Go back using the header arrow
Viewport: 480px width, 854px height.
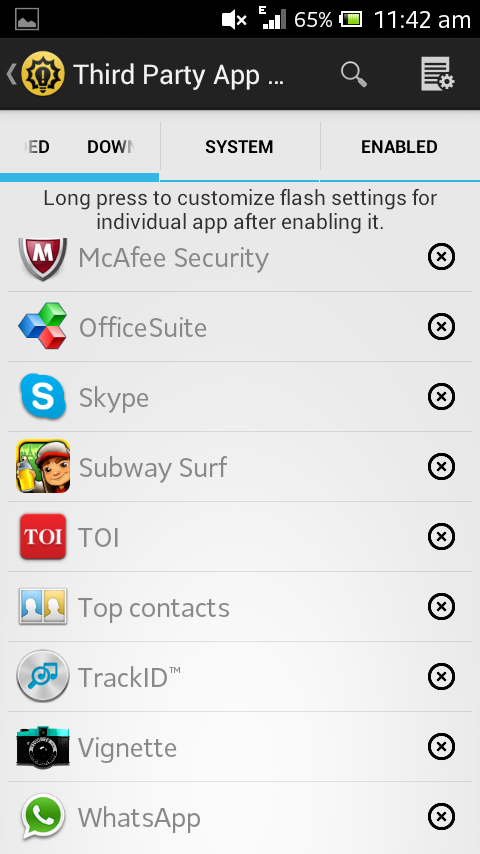pyautogui.click(x=11, y=74)
